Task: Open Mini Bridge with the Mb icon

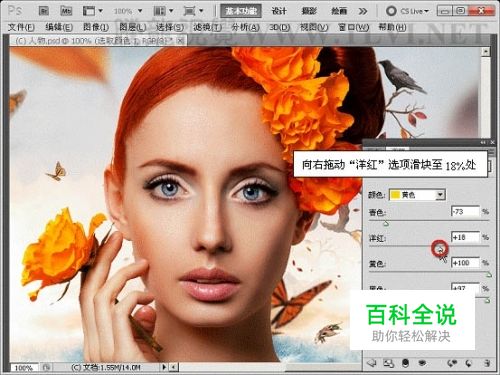Action: 66,11
